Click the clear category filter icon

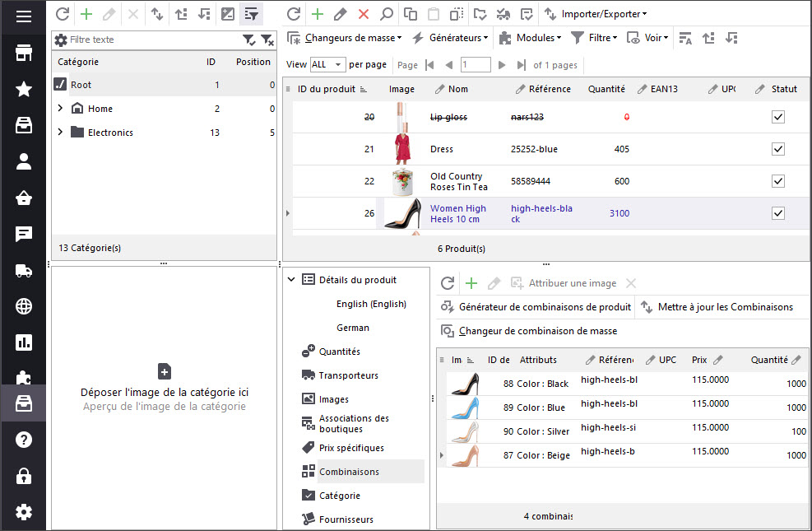point(267,40)
